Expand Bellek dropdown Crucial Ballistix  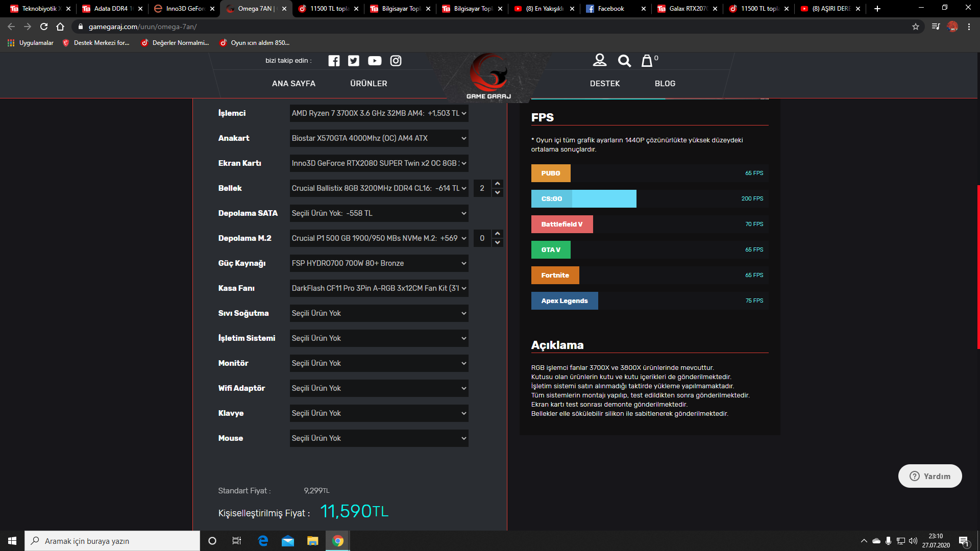(379, 188)
